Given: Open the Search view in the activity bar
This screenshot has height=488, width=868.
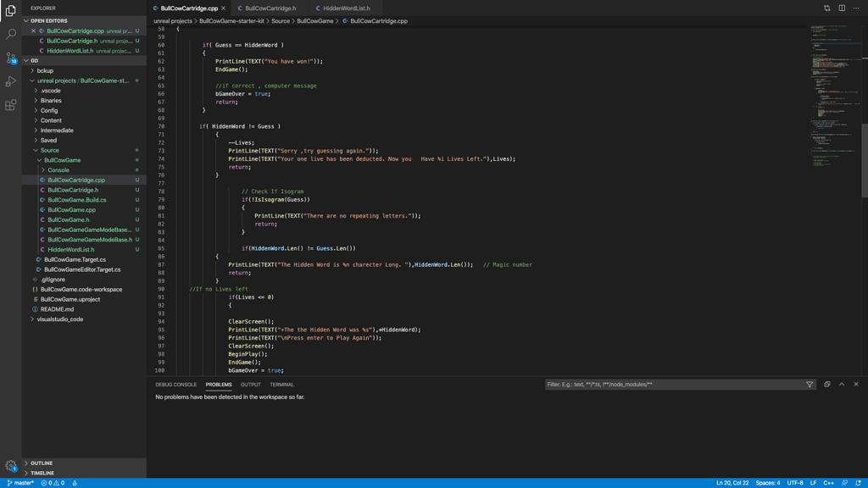Looking at the screenshot, I should pos(10,34).
